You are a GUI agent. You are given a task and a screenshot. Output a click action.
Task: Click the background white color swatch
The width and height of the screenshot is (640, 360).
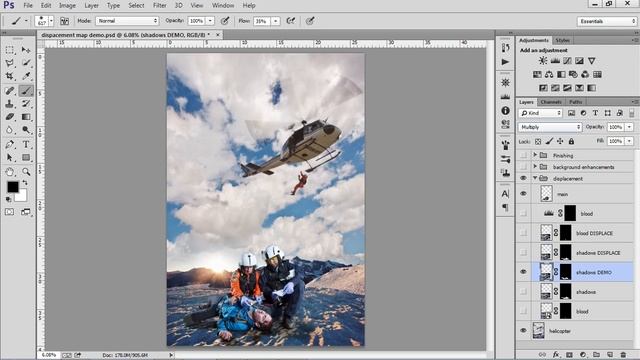pyautogui.click(x=22, y=196)
